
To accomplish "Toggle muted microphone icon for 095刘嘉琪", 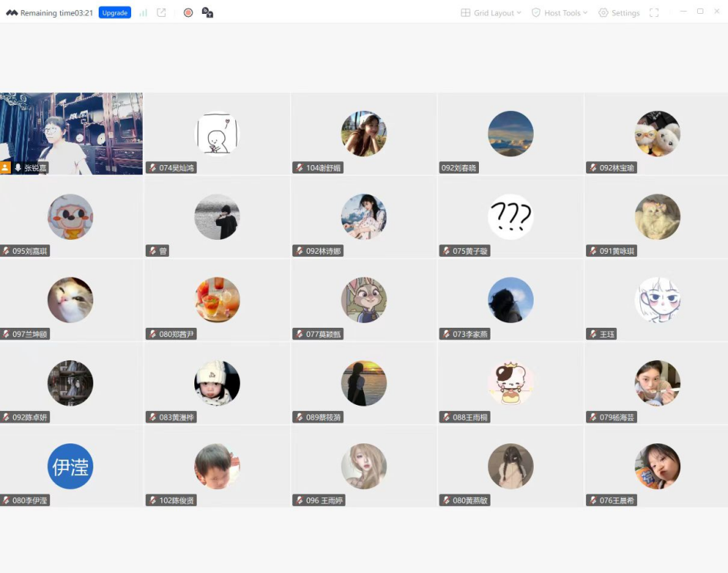I will (6, 251).
